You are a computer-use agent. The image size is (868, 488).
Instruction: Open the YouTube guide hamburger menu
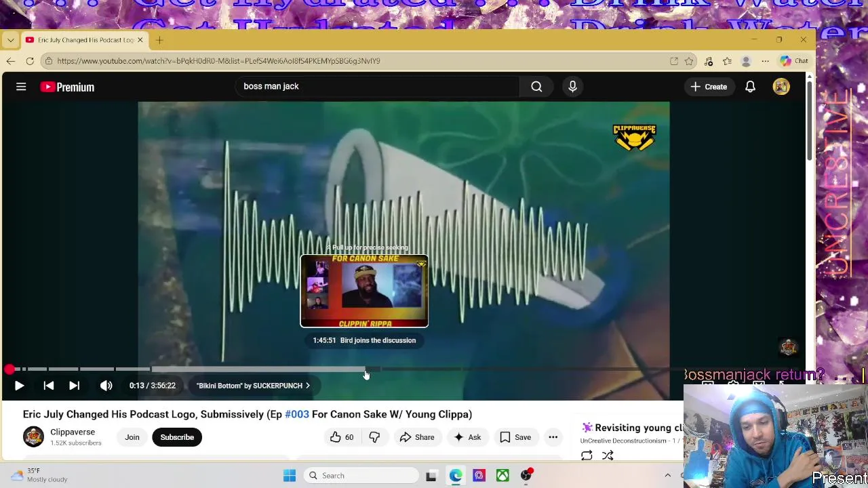click(21, 87)
